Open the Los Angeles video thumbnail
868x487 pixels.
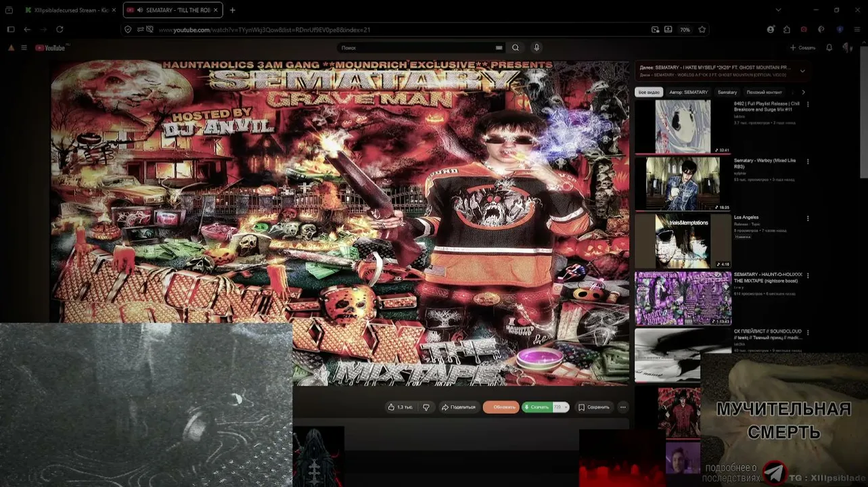click(x=683, y=241)
